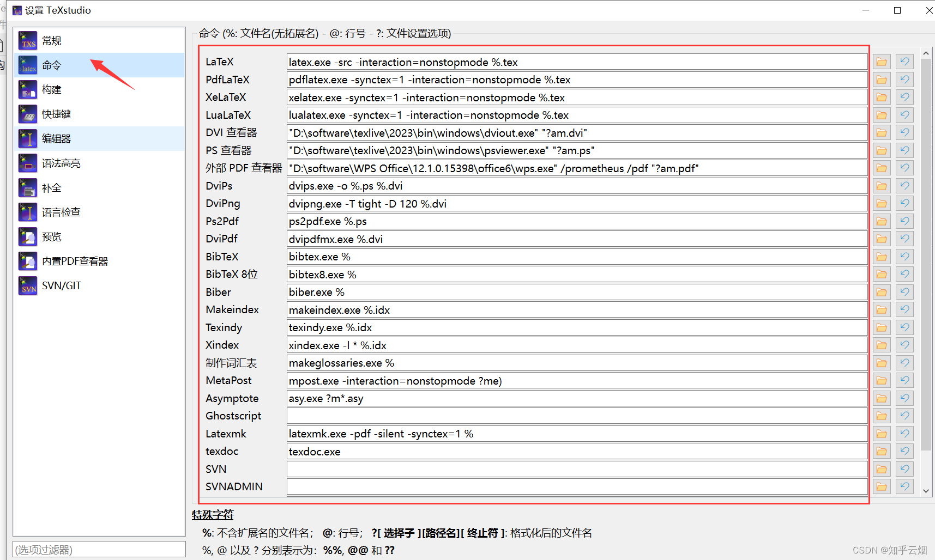This screenshot has height=560, width=935.
Task: Click the scrollbar down arrow
Action: click(926, 491)
